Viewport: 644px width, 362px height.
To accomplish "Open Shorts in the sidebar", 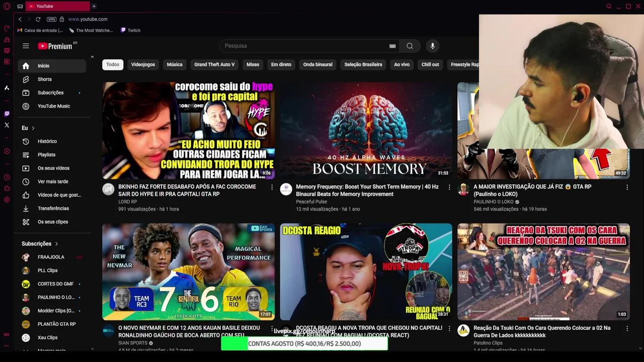I will pyautogui.click(x=52, y=79).
